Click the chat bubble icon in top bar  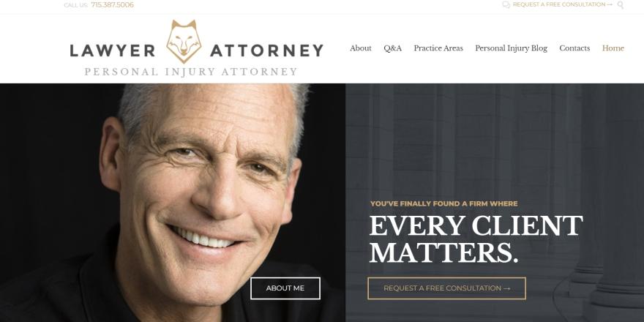pyautogui.click(x=506, y=4)
